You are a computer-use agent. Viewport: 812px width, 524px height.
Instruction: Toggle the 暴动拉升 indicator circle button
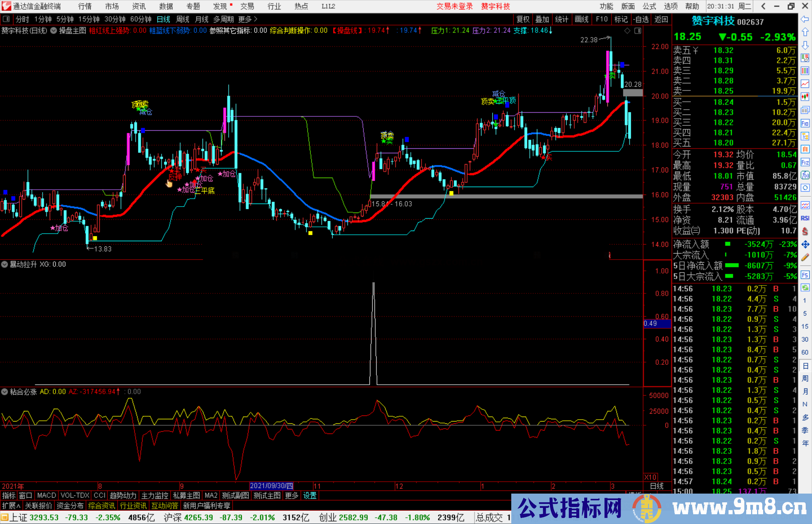(5, 264)
